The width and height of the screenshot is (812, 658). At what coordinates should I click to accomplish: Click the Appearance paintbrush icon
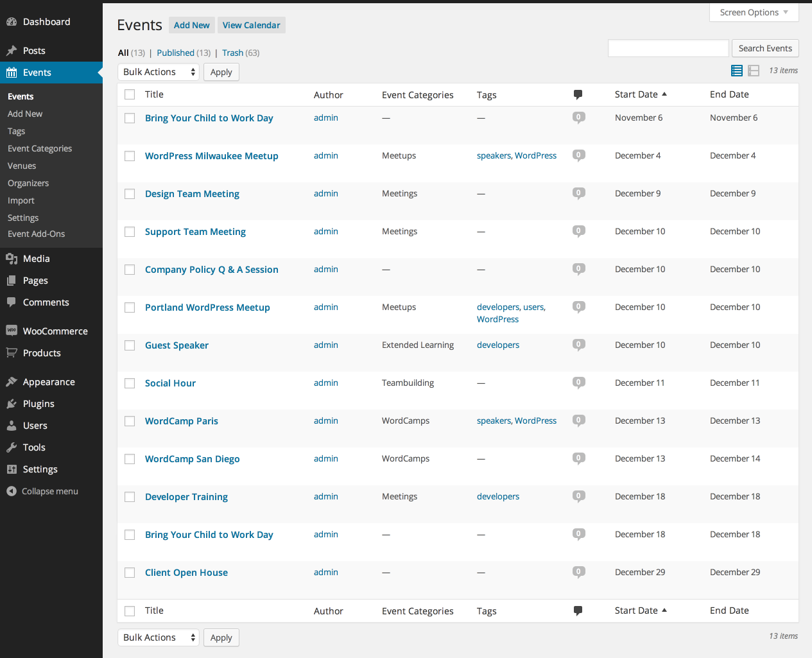click(12, 381)
